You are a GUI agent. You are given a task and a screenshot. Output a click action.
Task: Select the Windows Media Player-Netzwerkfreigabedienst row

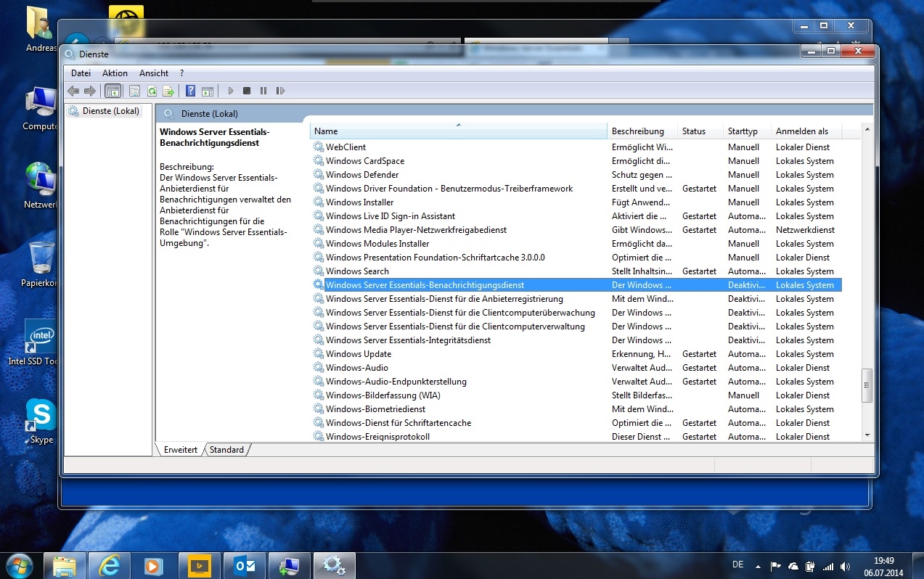pyautogui.click(x=577, y=230)
